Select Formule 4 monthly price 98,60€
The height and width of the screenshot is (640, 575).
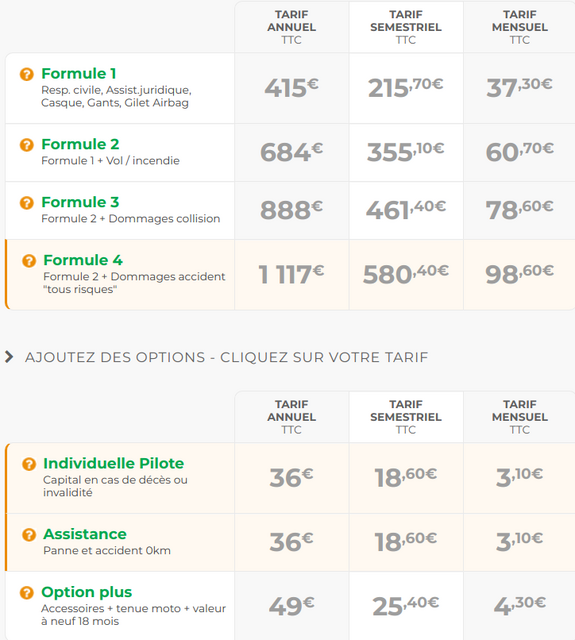pyautogui.click(x=519, y=275)
